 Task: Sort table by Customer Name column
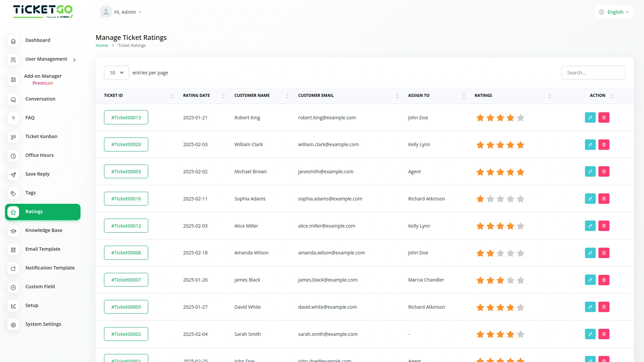287,96
